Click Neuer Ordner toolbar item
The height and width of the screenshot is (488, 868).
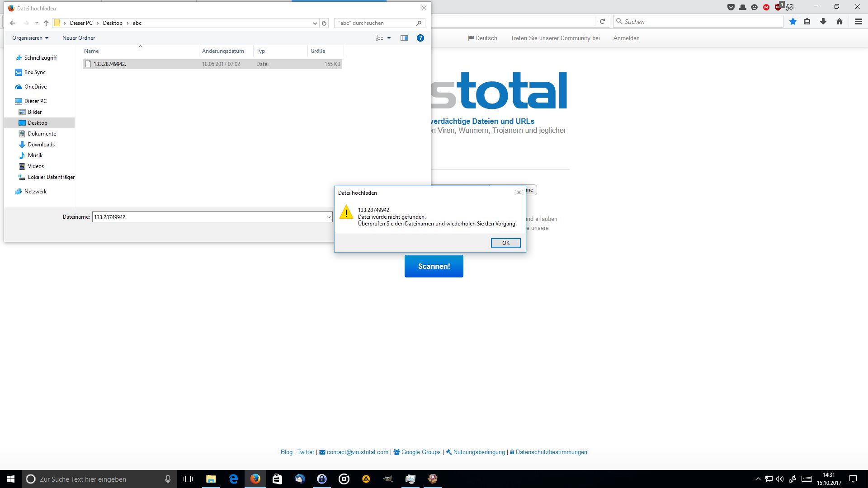(79, 38)
